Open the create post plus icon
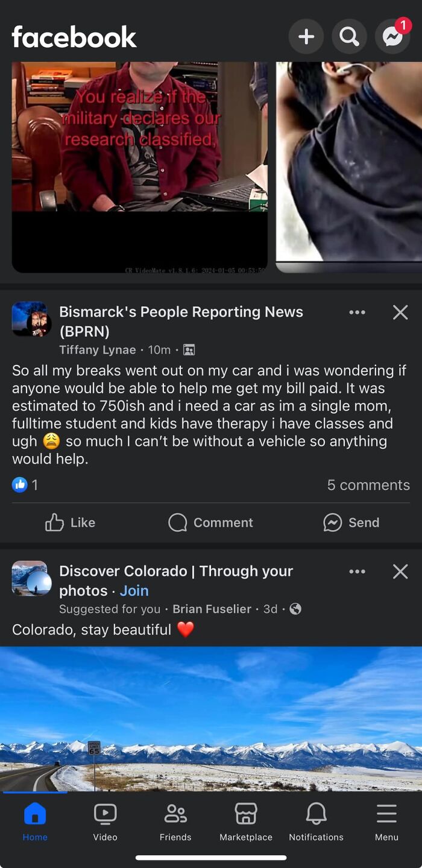Screen dimensions: 422x868 coord(306,37)
